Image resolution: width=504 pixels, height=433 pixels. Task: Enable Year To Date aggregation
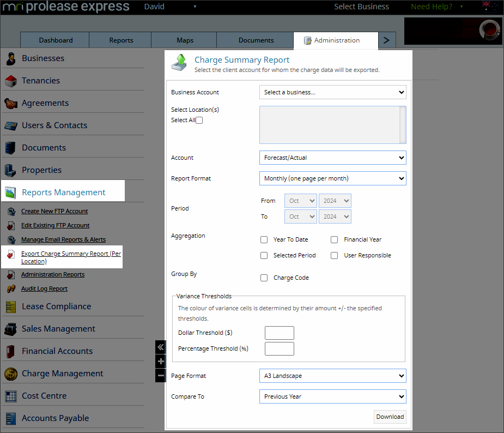[264, 239]
